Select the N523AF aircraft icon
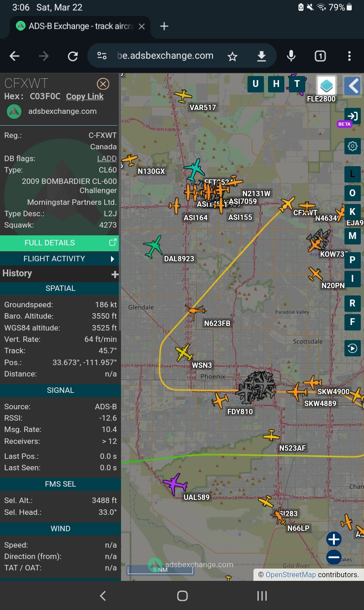The width and height of the screenshot is (364, 610). [x=271, y=436]
